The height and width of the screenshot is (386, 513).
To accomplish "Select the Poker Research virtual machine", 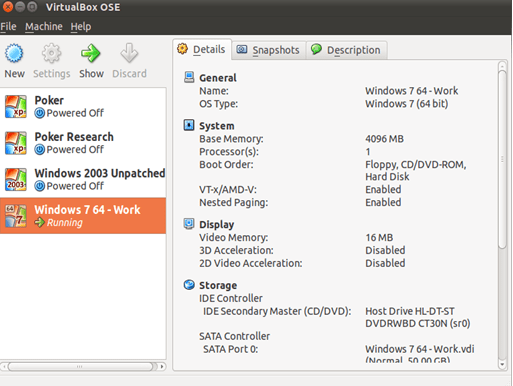I will coord(83,143).
